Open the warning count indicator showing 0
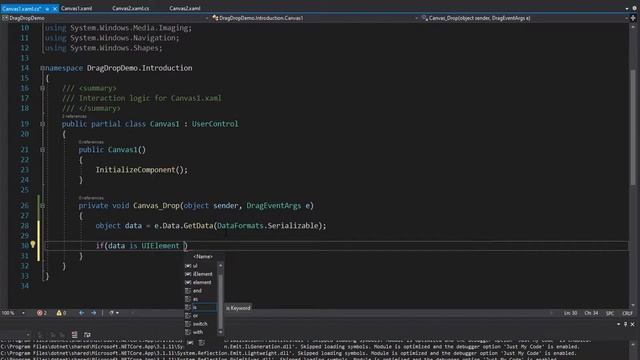 coord(61,313)
